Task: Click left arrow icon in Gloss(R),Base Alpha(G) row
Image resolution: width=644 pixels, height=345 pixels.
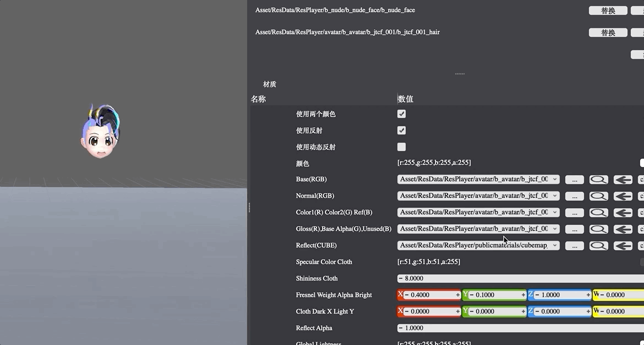Action: (x=623, y=229)
